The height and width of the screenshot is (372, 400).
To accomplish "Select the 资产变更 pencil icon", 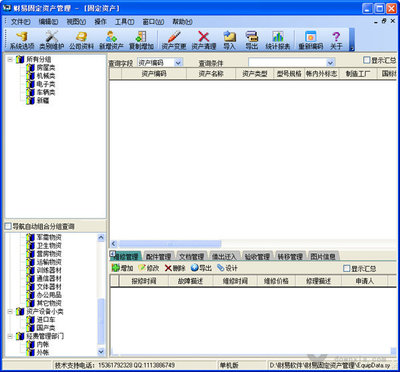I will coord(174,40).
